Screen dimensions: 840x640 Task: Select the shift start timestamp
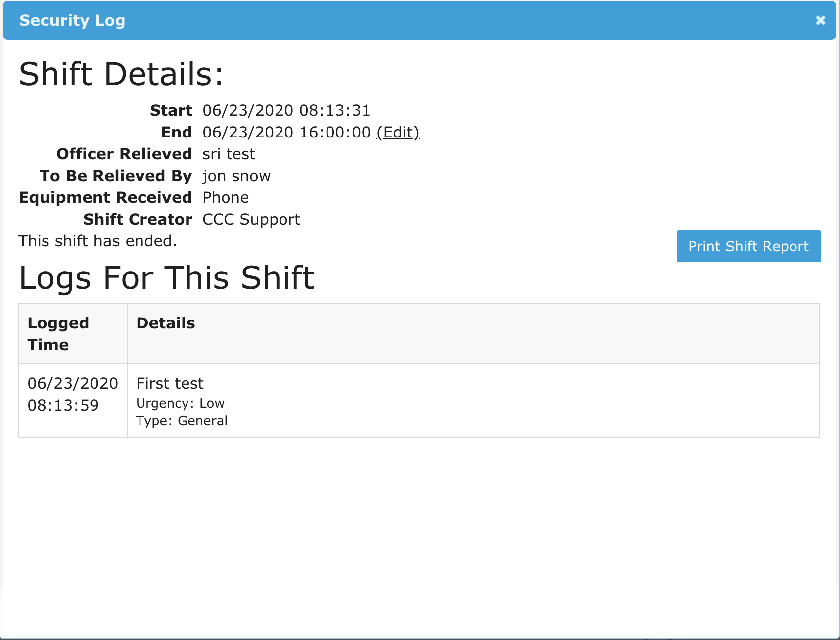point(286,110)
